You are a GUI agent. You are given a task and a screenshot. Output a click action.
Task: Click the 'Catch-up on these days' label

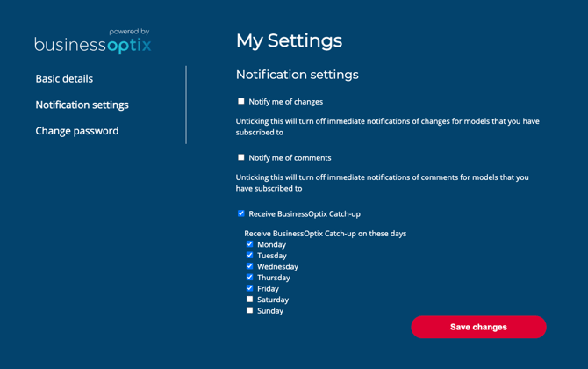click(325, 234)
